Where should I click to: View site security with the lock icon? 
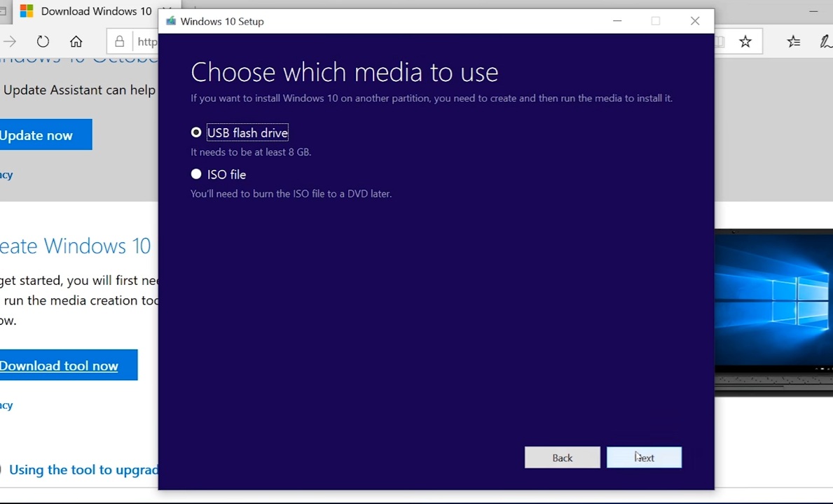pos(119,41)
